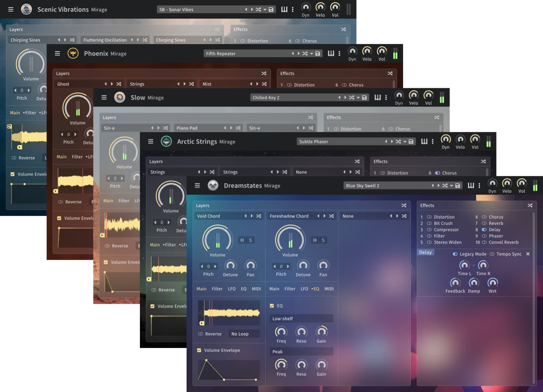543x392 pixels.
Task: Open the Low-shelf EQ band type dropdown
Action: tap(302, 318)
